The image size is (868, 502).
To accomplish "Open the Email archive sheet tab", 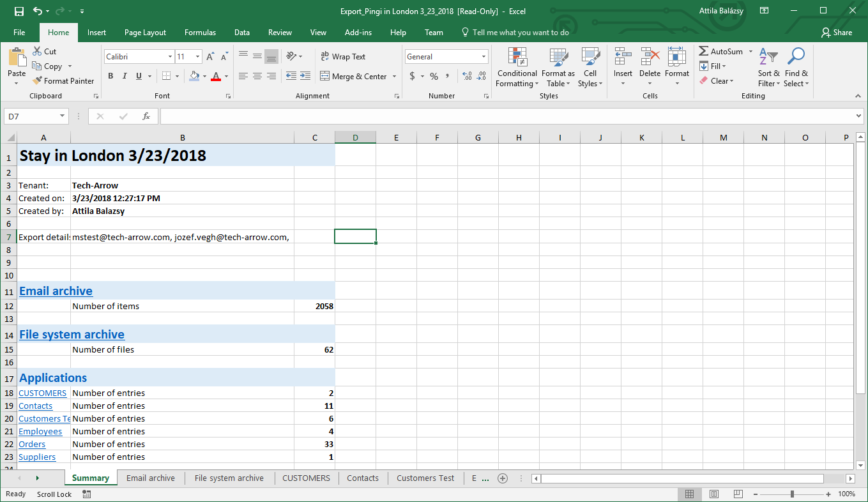I will pyautogui.click(x=151, y=478).
